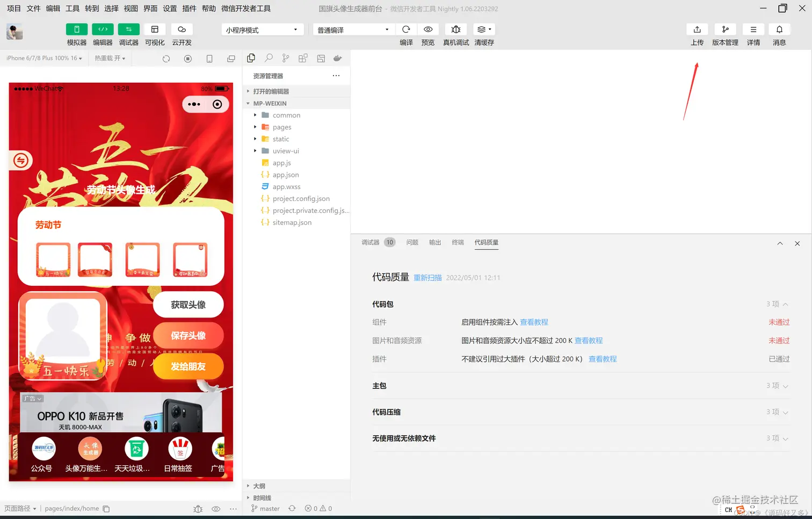Viewport: 812px width, 519px height.
Task: Toggle the 热重载 hot reload switch
Action: [110, 58]
